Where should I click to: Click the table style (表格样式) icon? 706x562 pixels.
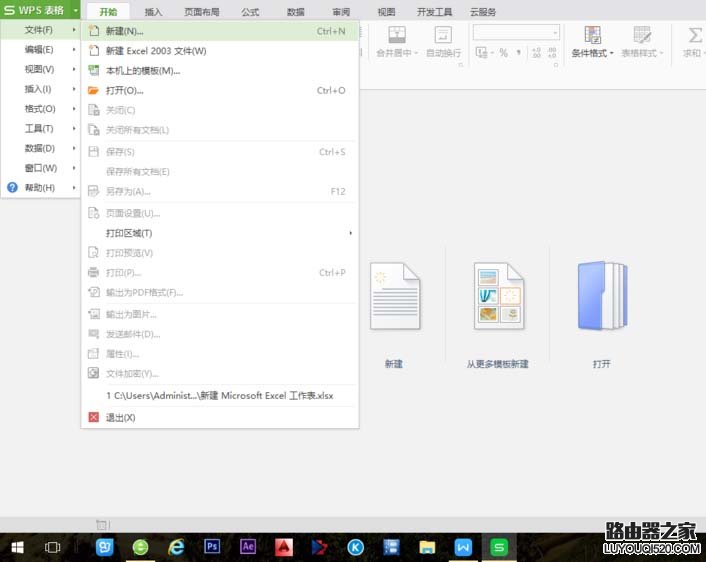642,35
